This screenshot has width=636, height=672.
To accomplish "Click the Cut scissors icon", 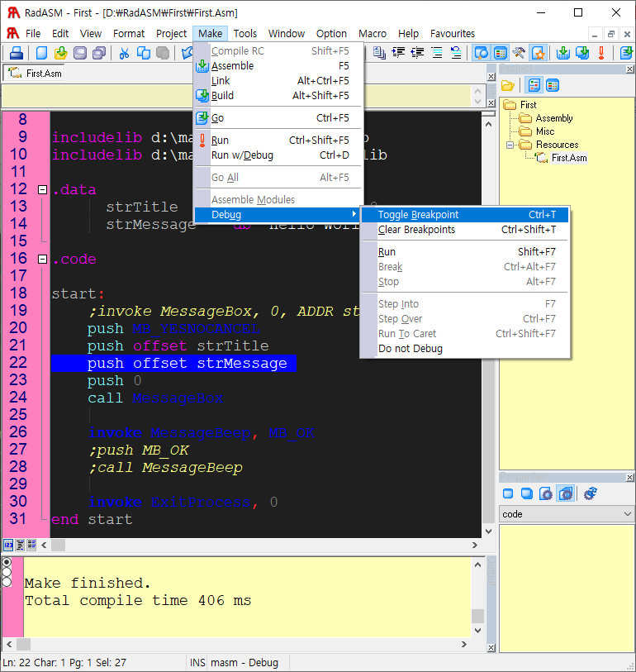I will pyautogui.click(x=124, y=53).
